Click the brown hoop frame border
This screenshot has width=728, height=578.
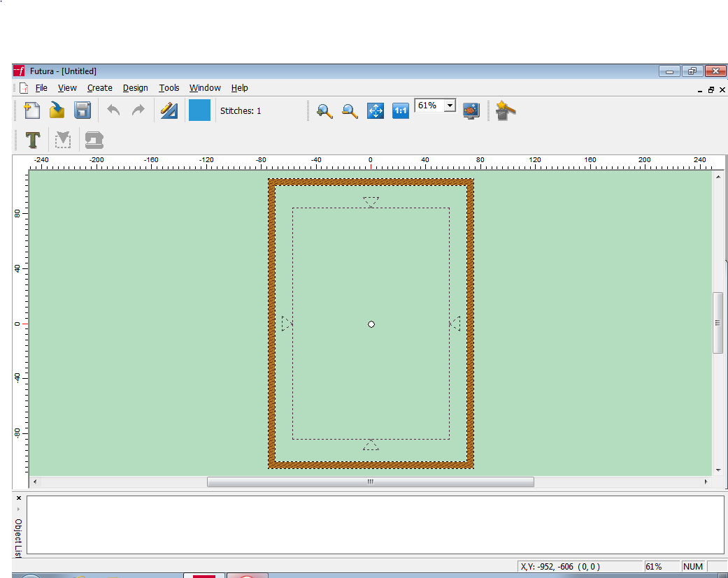(371, 182)
